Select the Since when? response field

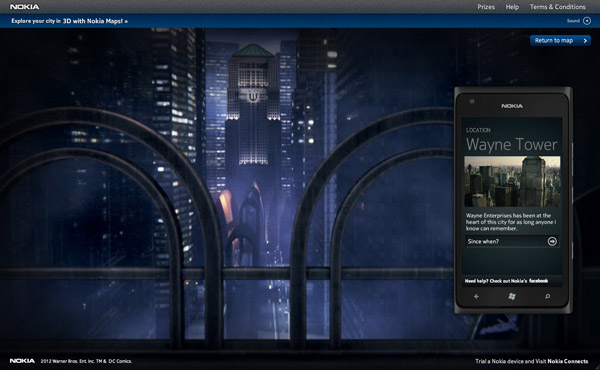pos(512,241)
